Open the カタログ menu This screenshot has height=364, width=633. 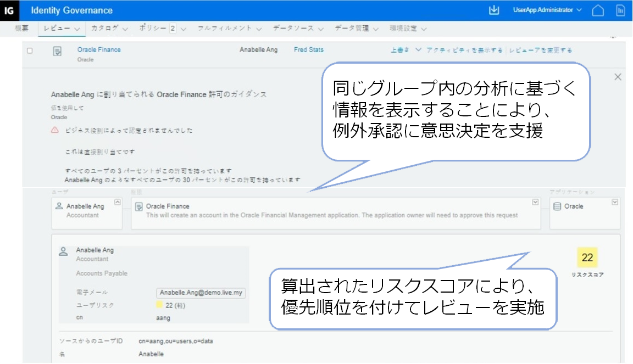pos(109,28)
